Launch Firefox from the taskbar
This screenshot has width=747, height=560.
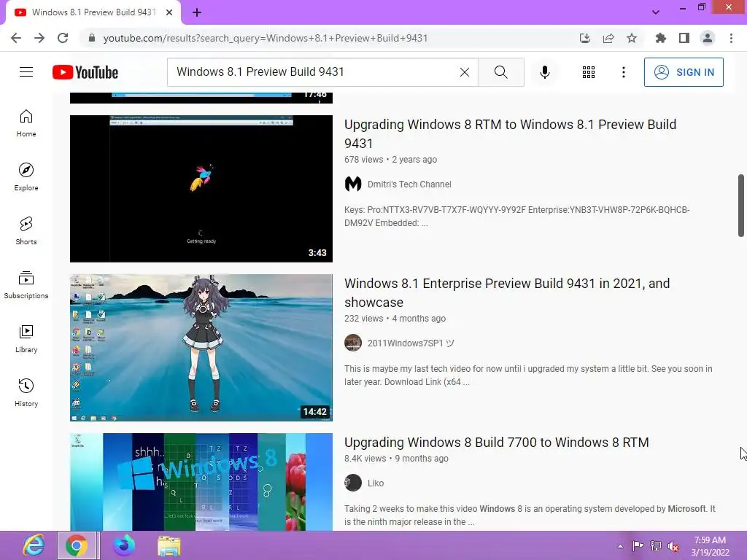click(x=123, y=545)
